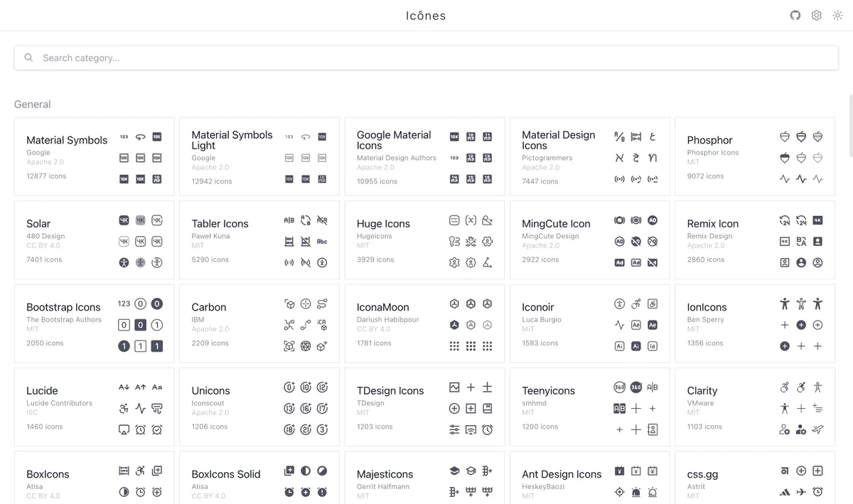The image size is (853, 504).
Task: Click the page vertical scrollbar
Action: coord(851,124)
